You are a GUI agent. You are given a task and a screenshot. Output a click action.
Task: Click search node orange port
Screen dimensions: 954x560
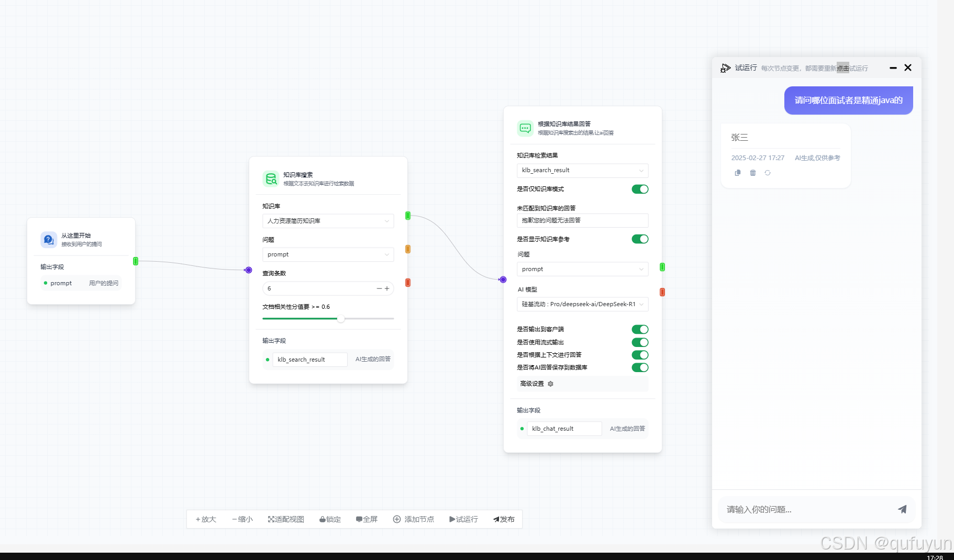click(408, 249)
